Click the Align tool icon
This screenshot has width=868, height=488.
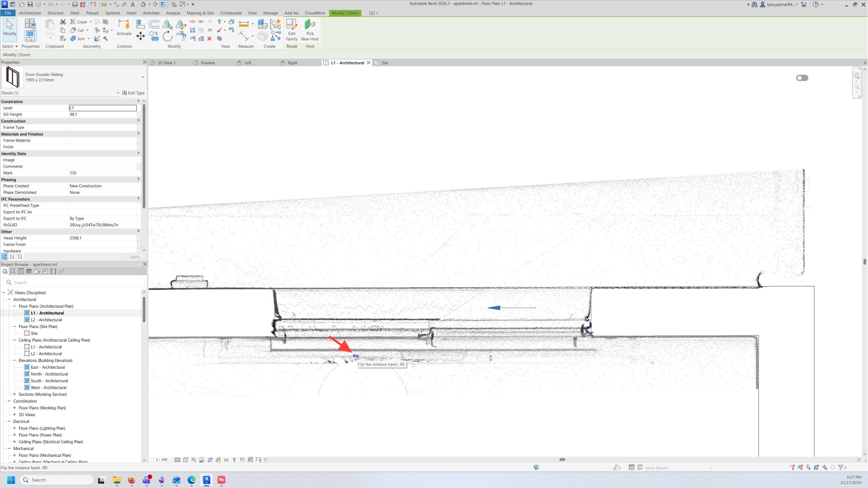coord(140,24)
